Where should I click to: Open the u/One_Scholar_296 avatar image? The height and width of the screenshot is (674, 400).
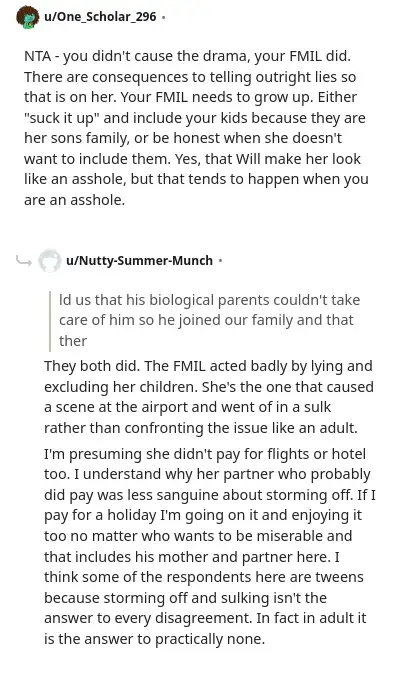(x=27, y=17)
